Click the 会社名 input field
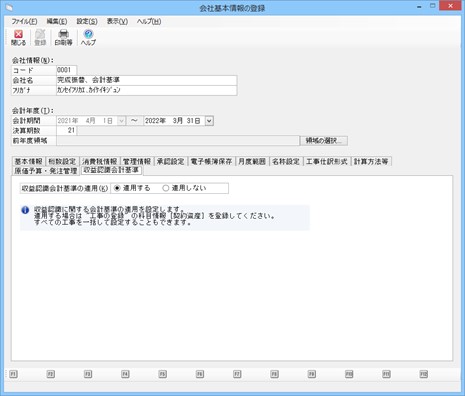This screenshot has width=465, height=396. [x=147, y=80]
